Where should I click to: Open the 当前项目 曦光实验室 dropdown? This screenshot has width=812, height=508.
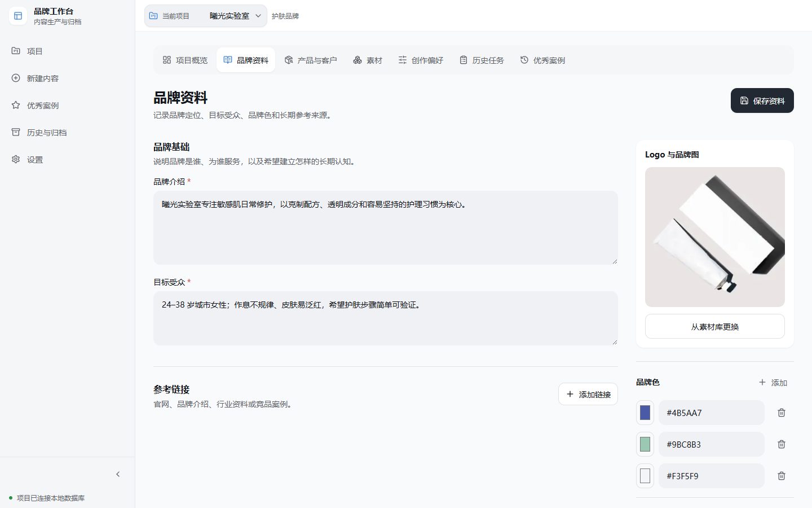[206, 16]
